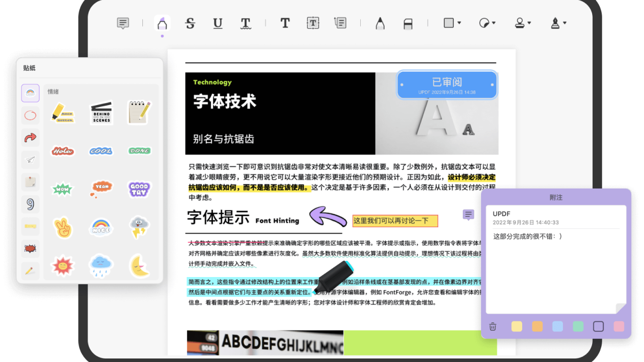Switch to the paper airplane sticker category
Viewport: 644px width, 362px height.
coord(30,160)
